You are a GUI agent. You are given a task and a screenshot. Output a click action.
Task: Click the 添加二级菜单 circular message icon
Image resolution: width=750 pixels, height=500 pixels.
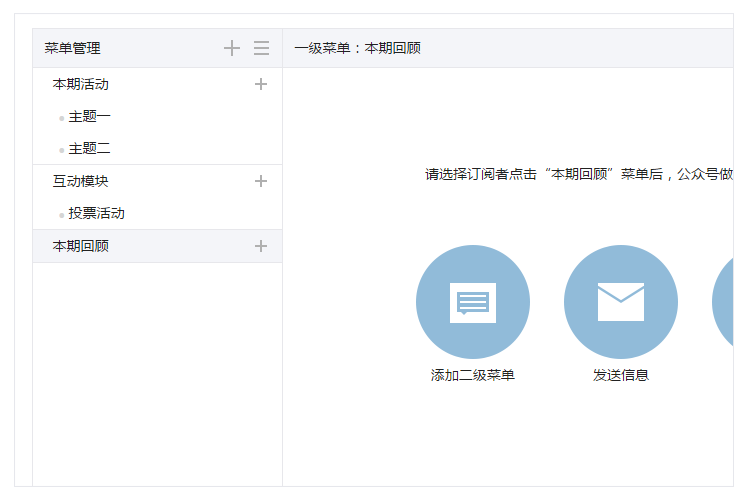[473, 302]
